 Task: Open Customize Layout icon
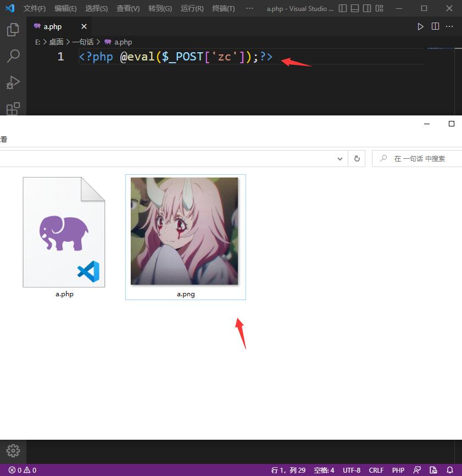379,8
